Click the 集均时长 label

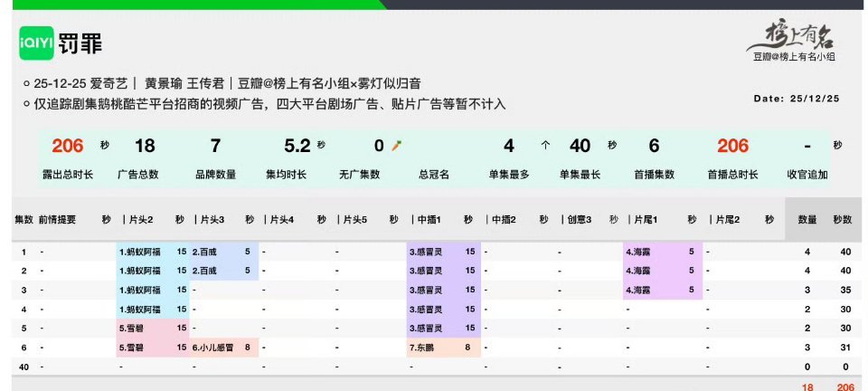click(x=286, y=175)
